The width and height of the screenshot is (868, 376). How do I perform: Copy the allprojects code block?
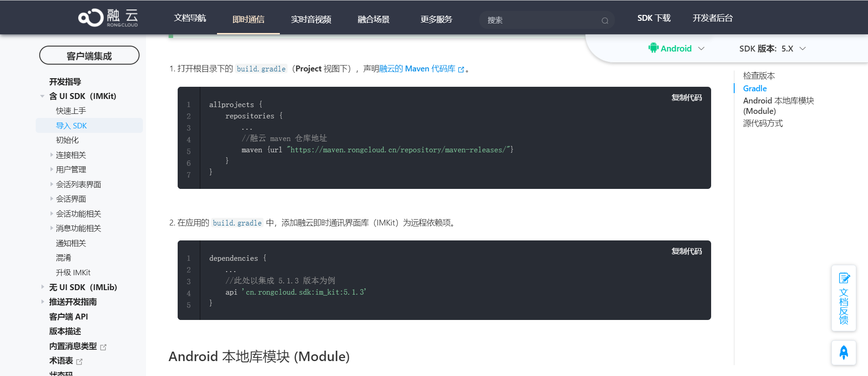pos(686,98)
